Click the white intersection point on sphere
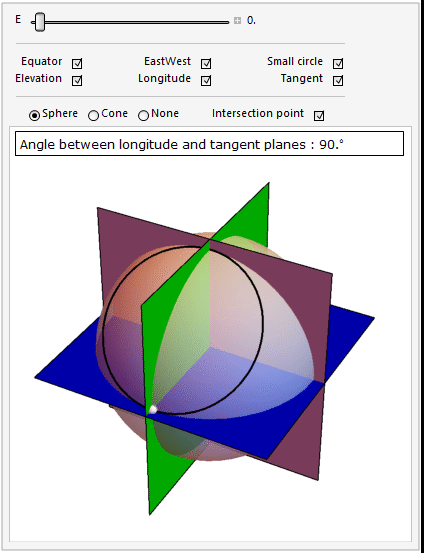The width and height of the screenshot is (424, 553). pos(153,409)
